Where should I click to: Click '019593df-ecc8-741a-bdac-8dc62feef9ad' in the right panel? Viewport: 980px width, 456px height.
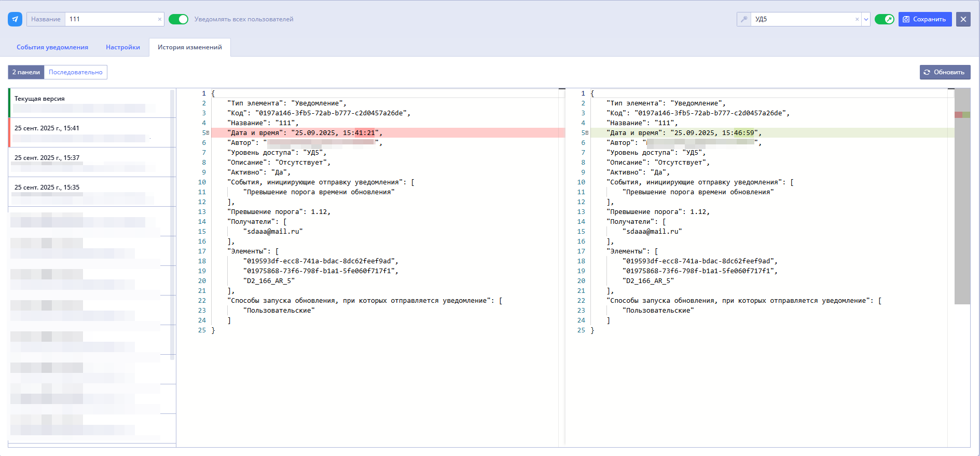coord(700,261)
